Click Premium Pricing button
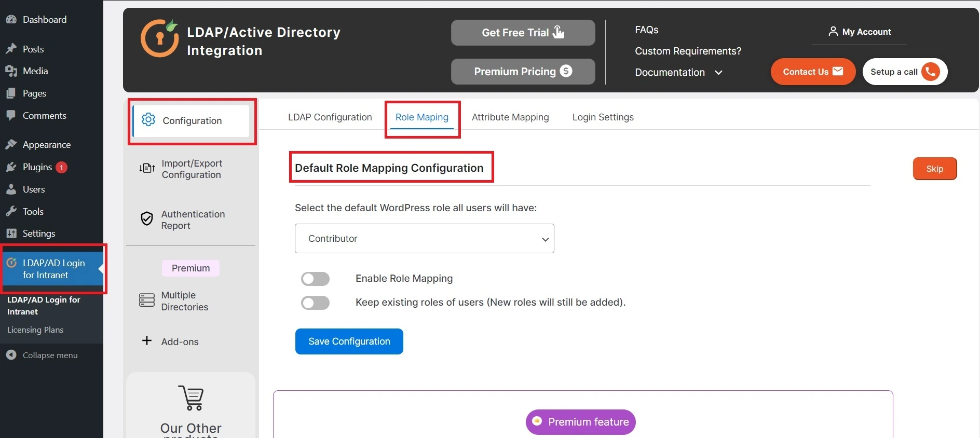Screen dimensions: 980x438 (x=523, y=72)
